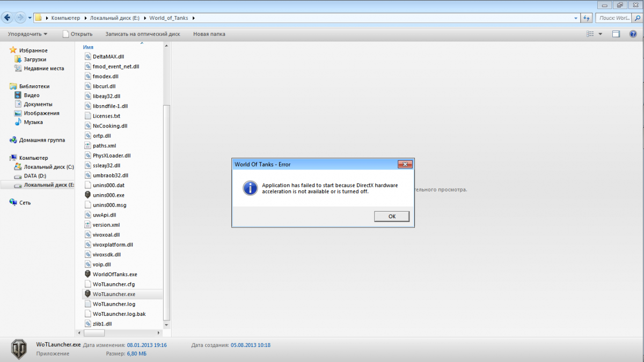Select the PhysXLoader.dll file icon

point(88,156)
